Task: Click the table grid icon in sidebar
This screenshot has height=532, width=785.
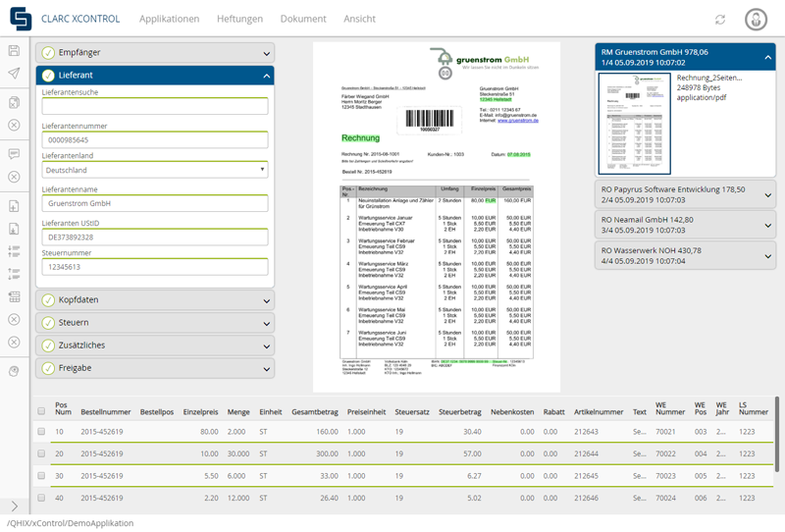Action: tap(14, 296)
